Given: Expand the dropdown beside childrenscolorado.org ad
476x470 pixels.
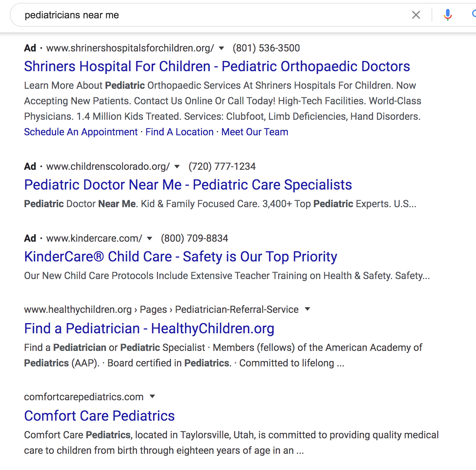Looking at the screenshot, I should click(x=177, y=167).
